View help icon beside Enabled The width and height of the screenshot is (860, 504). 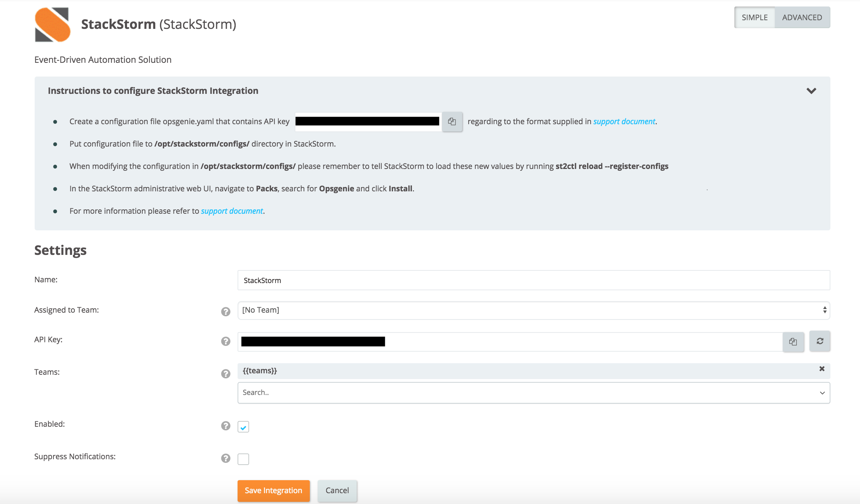226,426
